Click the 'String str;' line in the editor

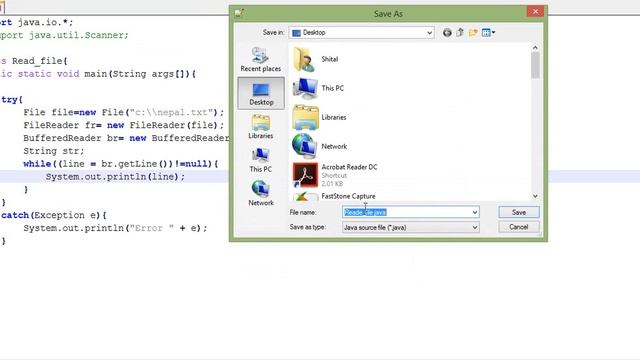point(53,151)
